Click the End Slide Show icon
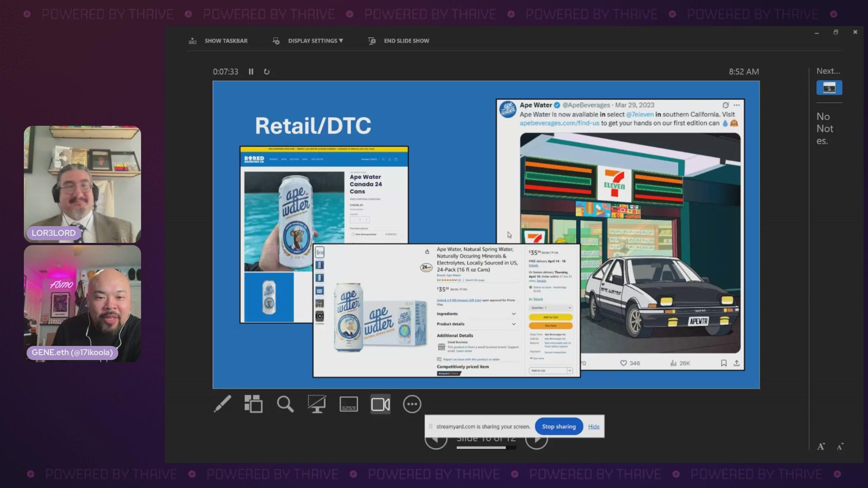Screen dimensions: 868x488 tap(372, 41)
